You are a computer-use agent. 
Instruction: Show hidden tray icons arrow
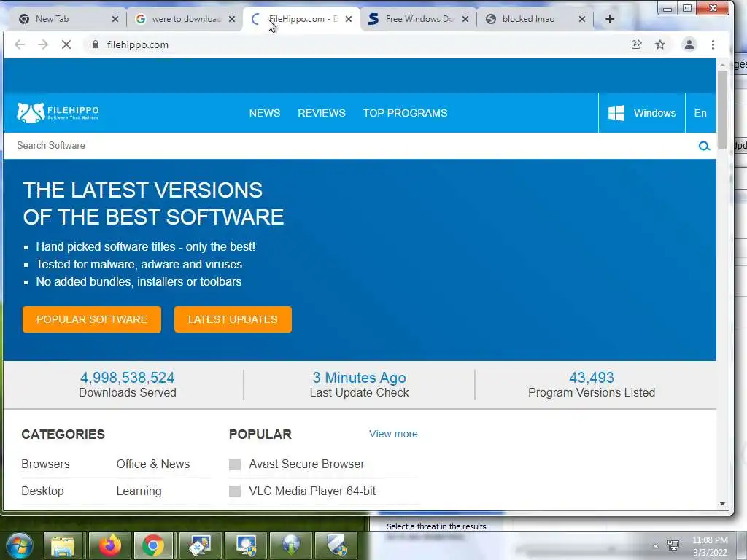(x=655, y=546)
